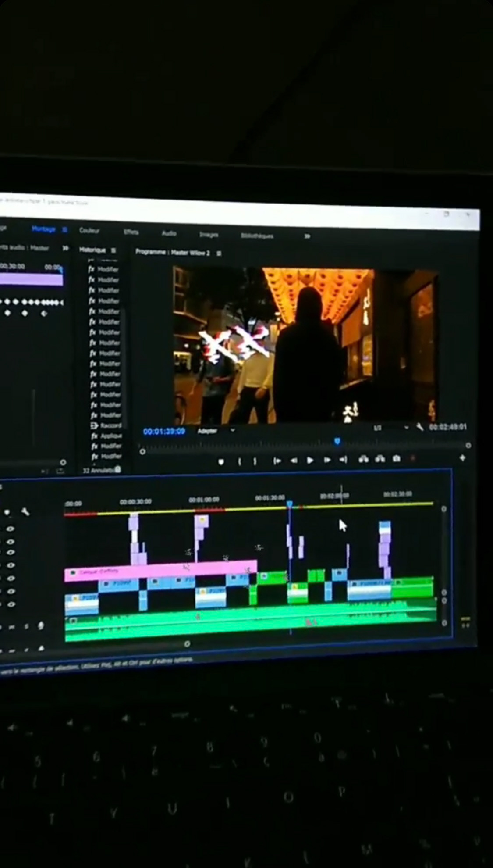493x868 pixels.
Task: Click the timeline add-marker icon
Action: (x=7, y=512)
